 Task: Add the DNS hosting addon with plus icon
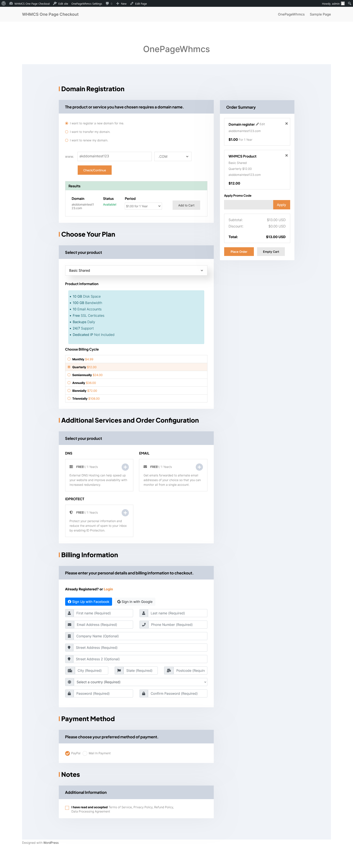click(x=125, y=467)
